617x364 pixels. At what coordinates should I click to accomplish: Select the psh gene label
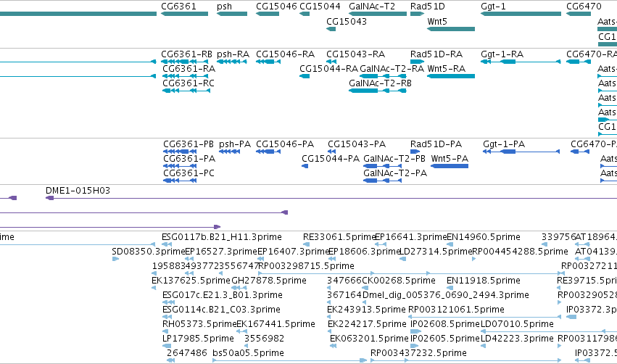click(x=224, y=7)
